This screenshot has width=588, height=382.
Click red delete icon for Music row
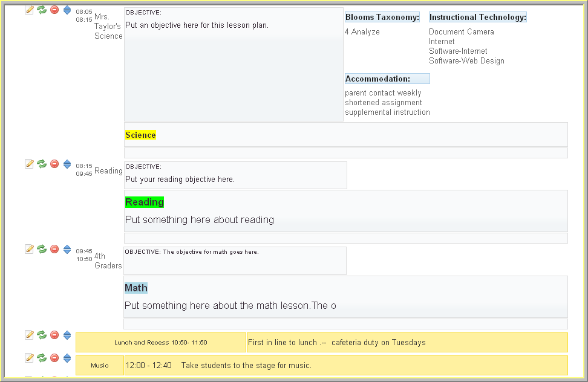pyautogui.click(x=54, y=358)
